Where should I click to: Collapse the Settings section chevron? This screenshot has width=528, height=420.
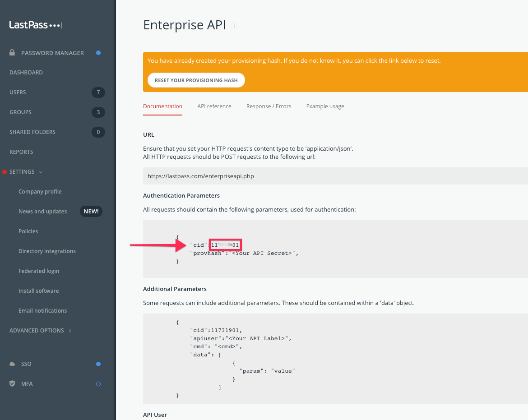tap(41, 172)
